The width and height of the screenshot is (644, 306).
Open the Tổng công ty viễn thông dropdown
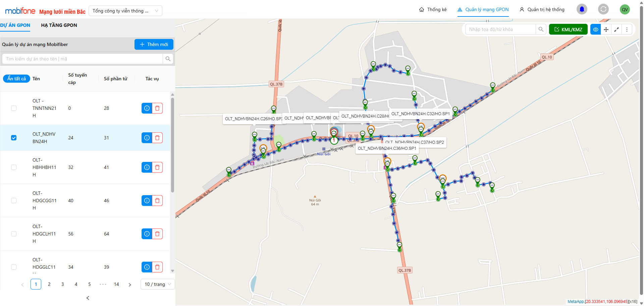[x=125, y=11]
